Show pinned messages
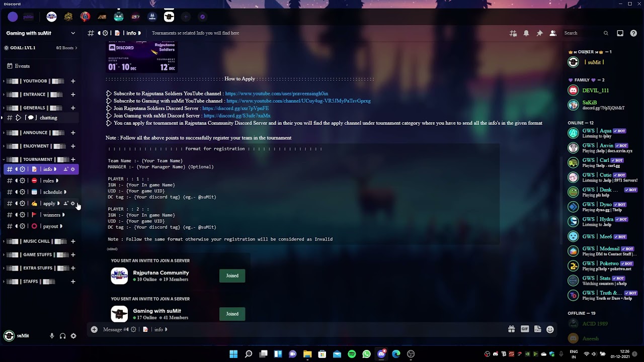644x362 pixels. 539,33
